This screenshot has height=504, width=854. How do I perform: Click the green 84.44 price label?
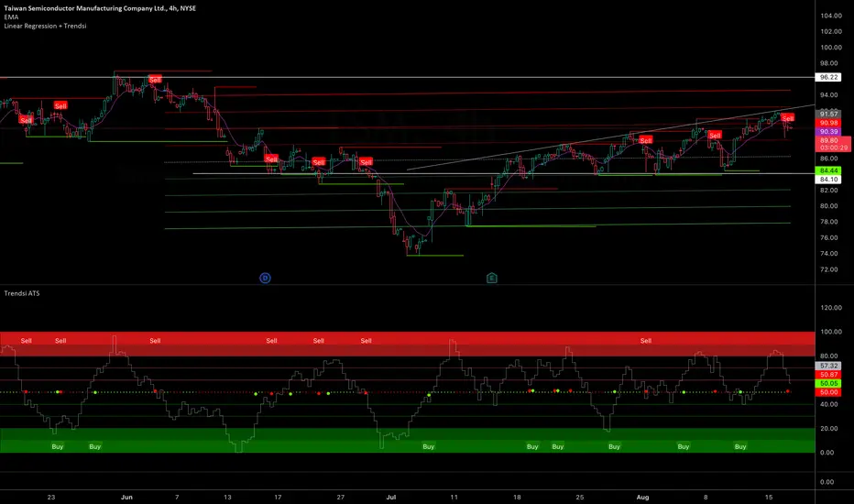point(828,170)
